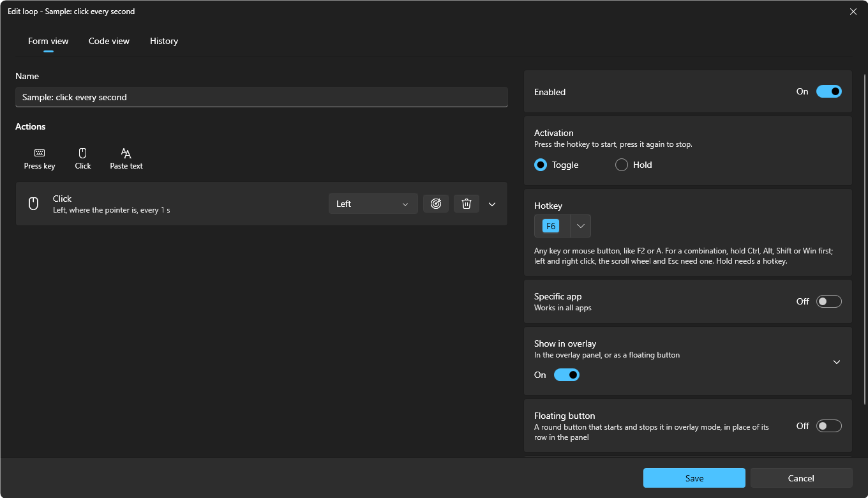
Task: Click the mouse icon of the Click row
Action: (34, 204)
